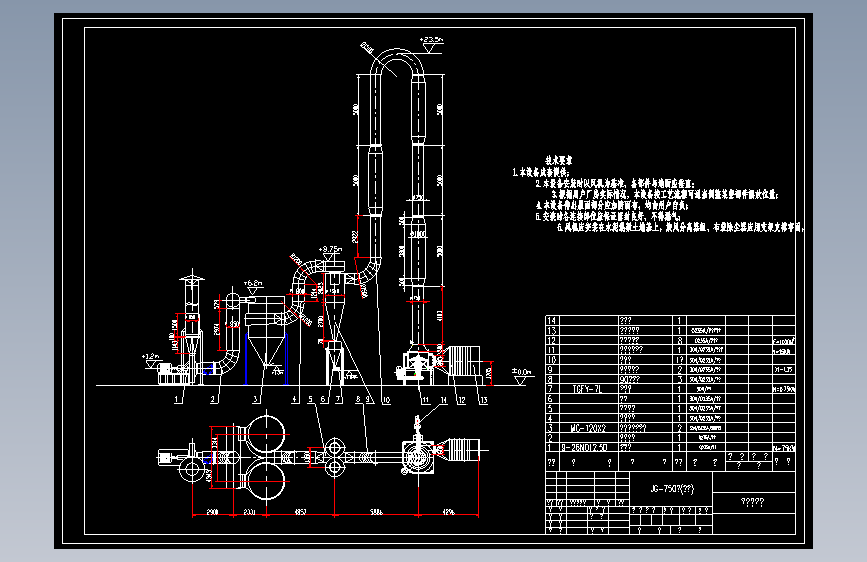Select model text MC-120X2 in parts table
Image resolution: width=867 pixels, height=562 pixels.
click(588, 428)
